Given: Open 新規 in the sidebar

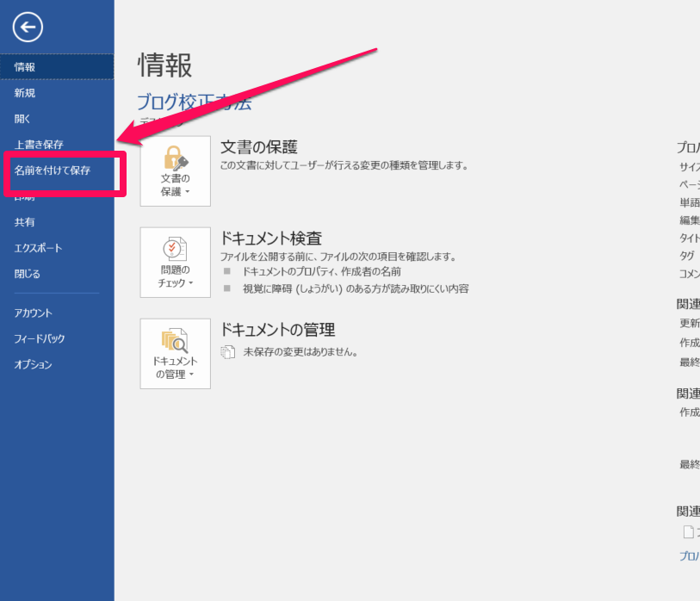Looking at the screenshot, I should 57,93.
